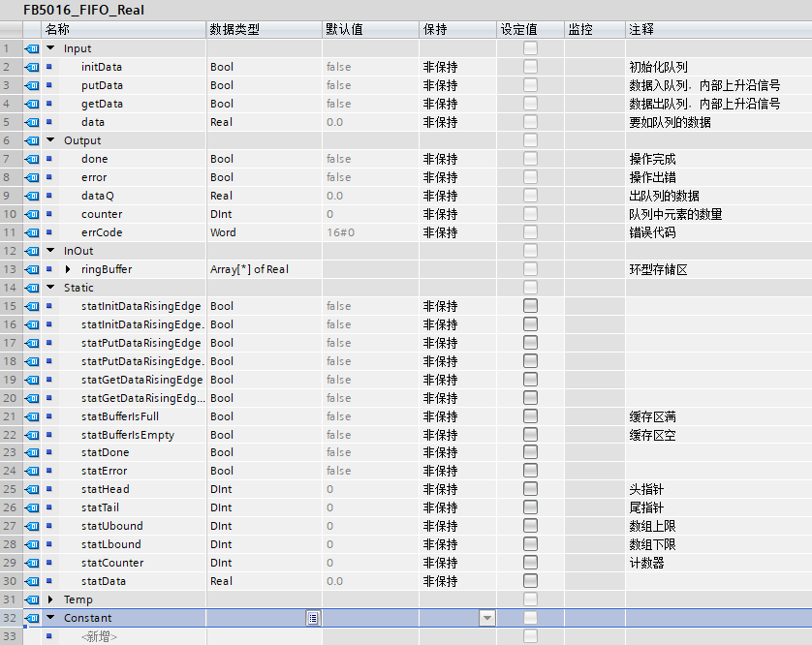Select row number 21 header
Screen dimensions: 812x645
click(11, 416)
